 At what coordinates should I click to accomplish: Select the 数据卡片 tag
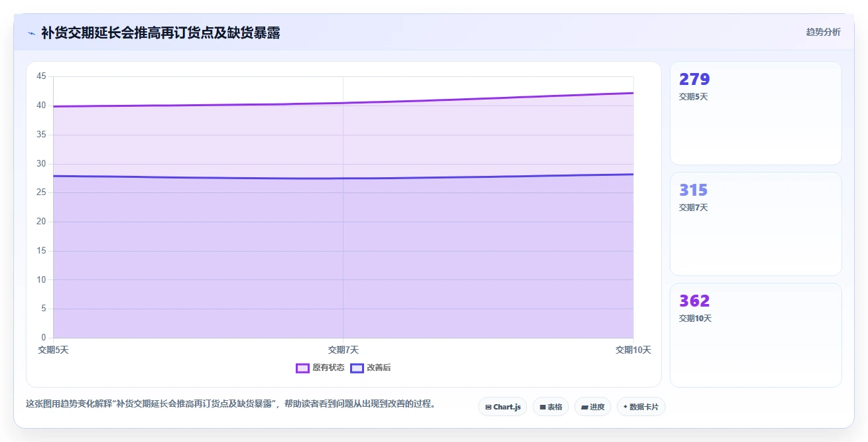(641, 407)
